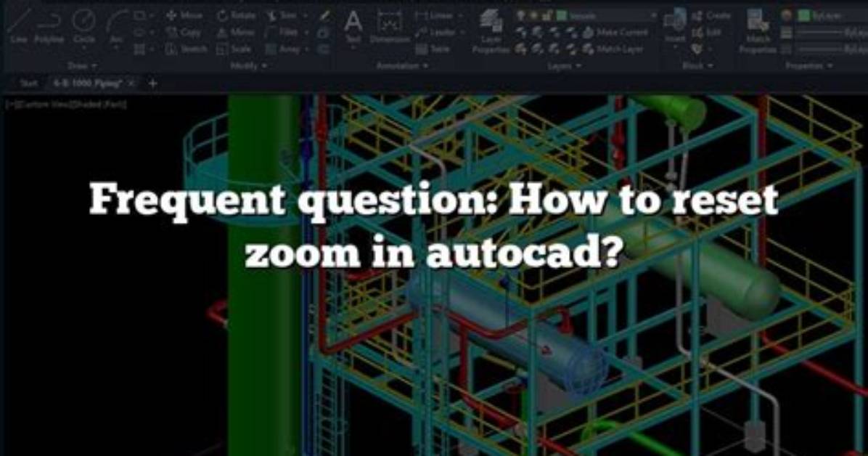Click the Erase pencil icon
The image size is (868, 456).
[x=324, y=16]
